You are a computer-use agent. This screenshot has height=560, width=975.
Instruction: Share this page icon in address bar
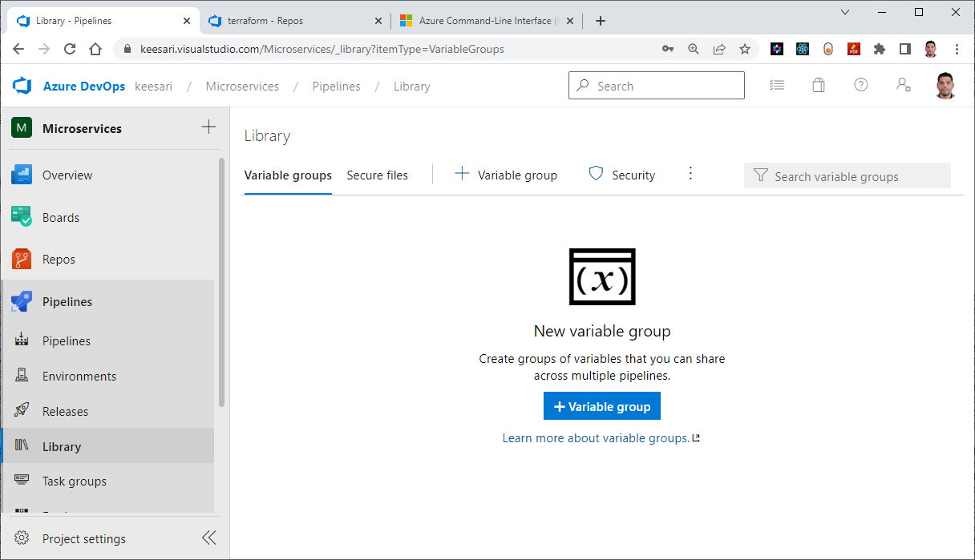point(719,49)
